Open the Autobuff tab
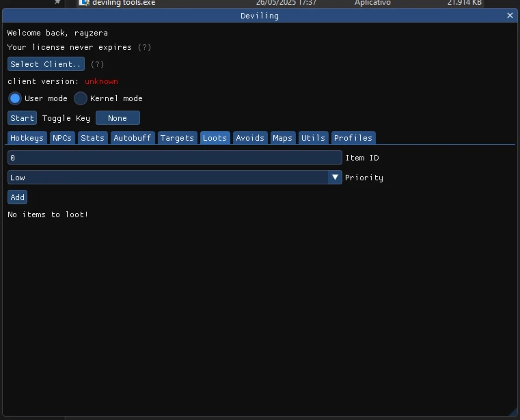 click(x=133, y=138)
